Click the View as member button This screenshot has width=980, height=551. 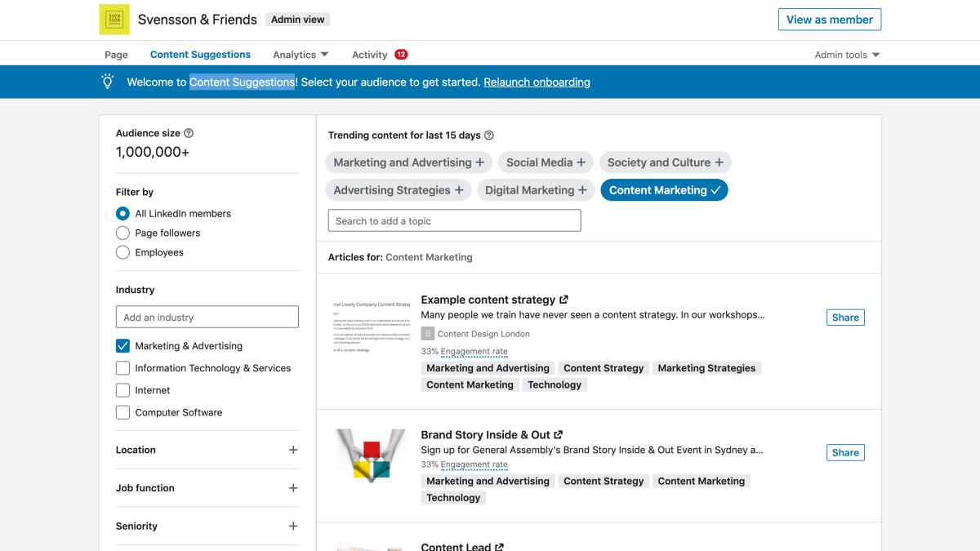(x=830, y=20)
